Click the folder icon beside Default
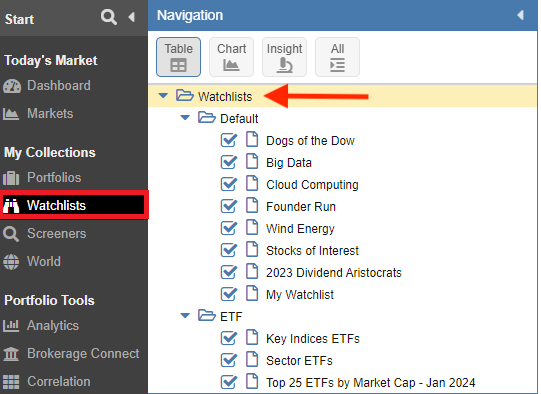Screen dimensions: 541x394 click(x=207, y=117)
